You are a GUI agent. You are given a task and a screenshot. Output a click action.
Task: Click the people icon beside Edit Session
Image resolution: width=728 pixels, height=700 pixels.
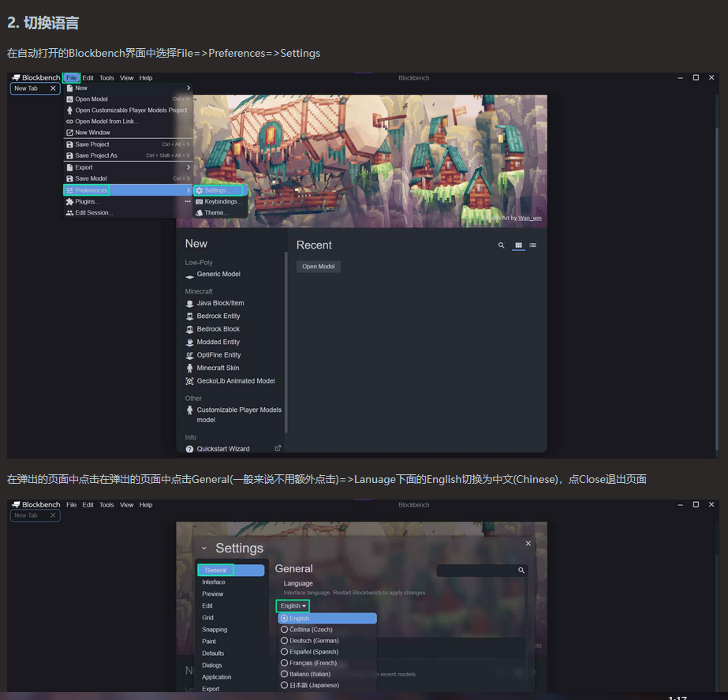tap(69, 213)
